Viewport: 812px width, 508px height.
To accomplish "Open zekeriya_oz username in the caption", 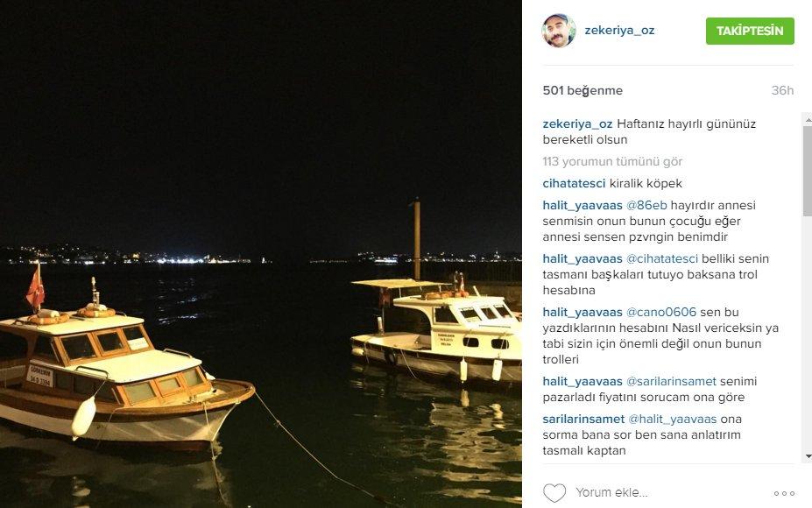I will [x=577, y=124].
